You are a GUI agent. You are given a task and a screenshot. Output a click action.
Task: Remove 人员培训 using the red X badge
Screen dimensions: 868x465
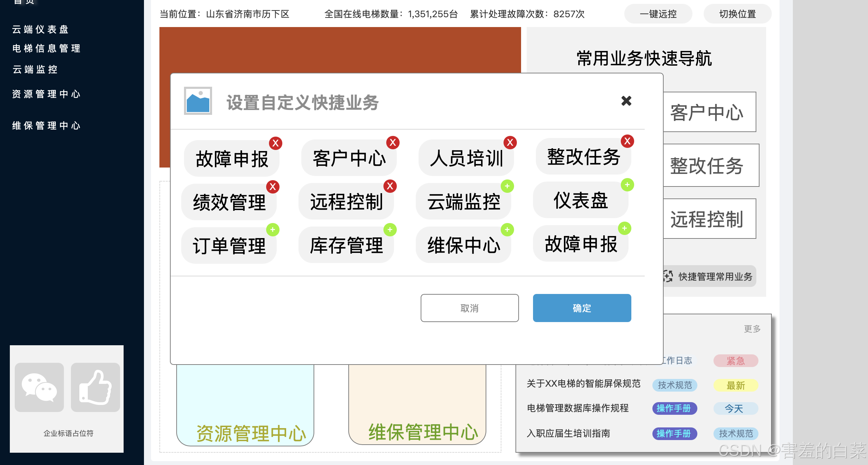pyautogui.click(x=510, y=143)
